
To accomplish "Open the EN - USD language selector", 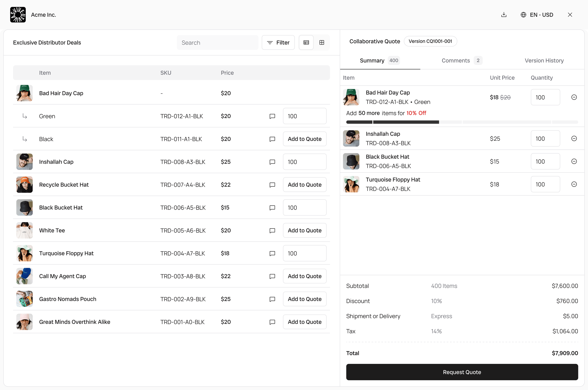I will pos(537,15).
